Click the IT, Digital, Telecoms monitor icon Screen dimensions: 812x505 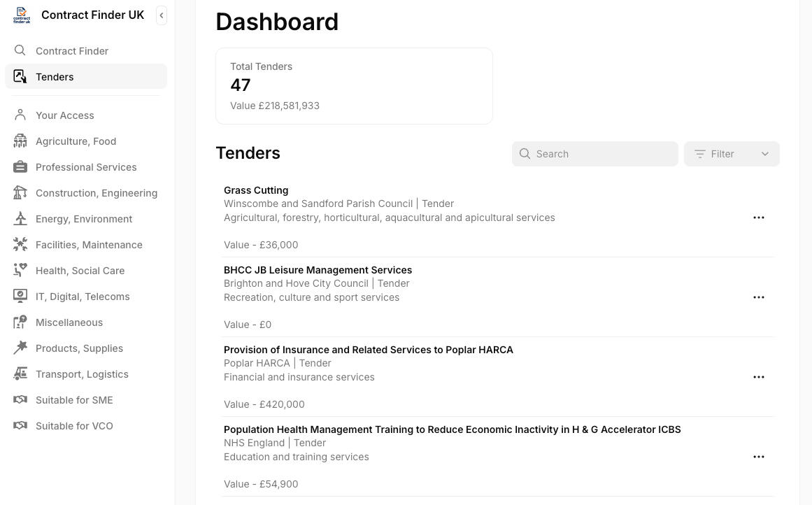point(20,296)
